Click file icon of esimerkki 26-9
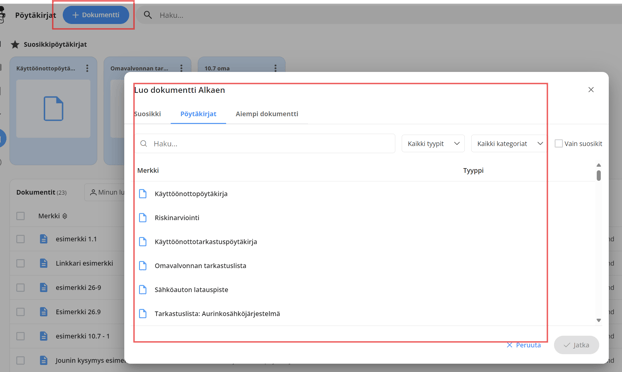 tap(44, 288)
